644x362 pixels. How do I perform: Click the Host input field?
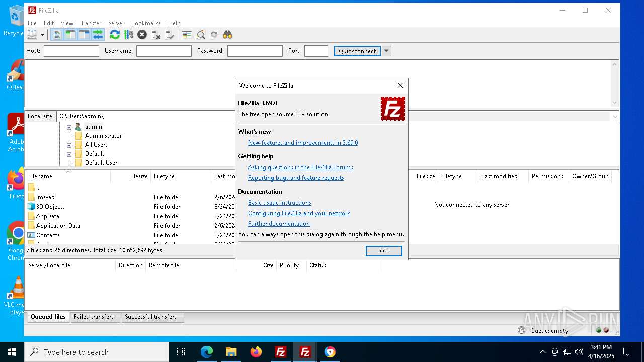click(x=71, y=51)
